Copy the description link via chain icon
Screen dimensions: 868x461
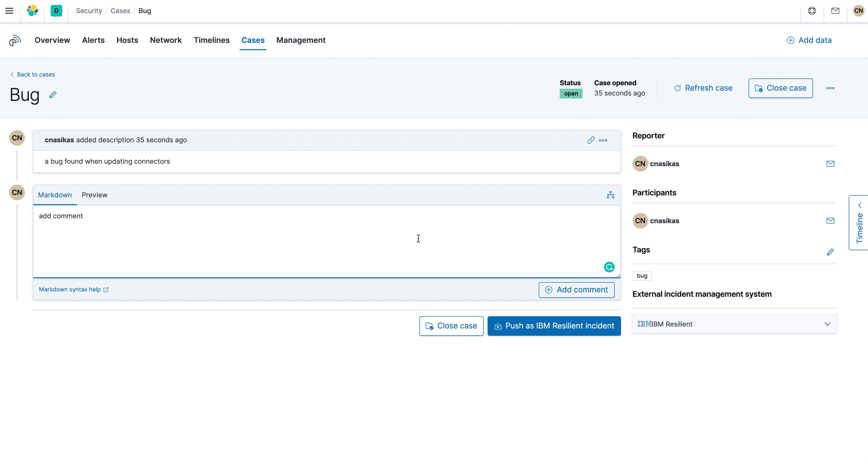[591, 140]
